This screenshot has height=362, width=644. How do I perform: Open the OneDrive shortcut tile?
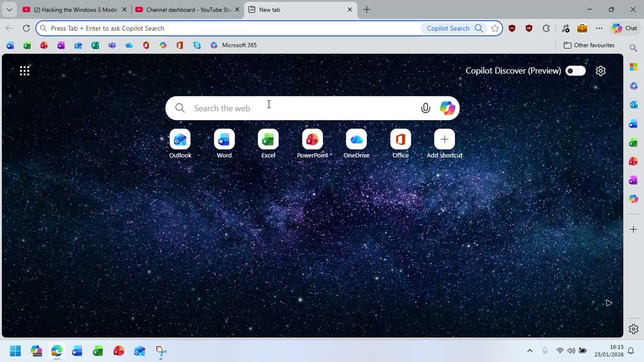tap(356, 144)
